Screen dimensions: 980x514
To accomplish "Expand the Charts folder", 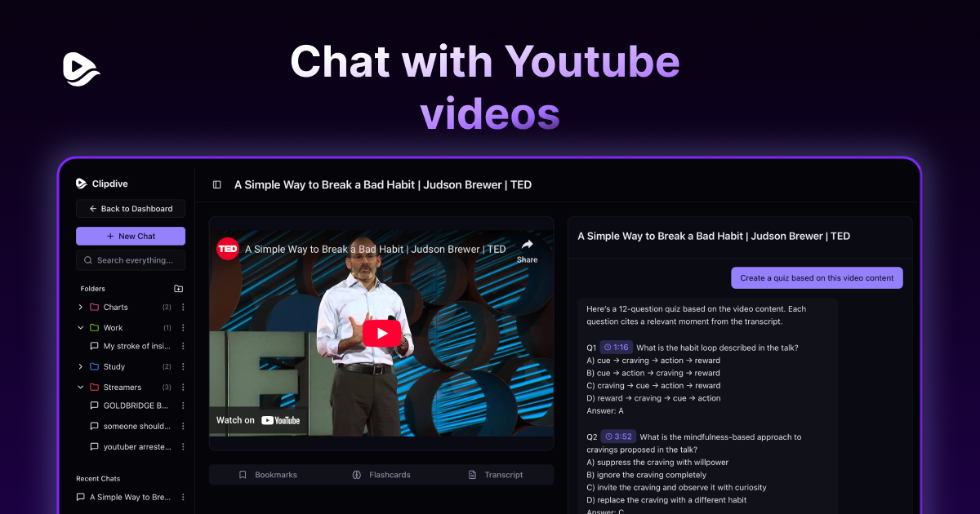I will click(x=80, y=308).
